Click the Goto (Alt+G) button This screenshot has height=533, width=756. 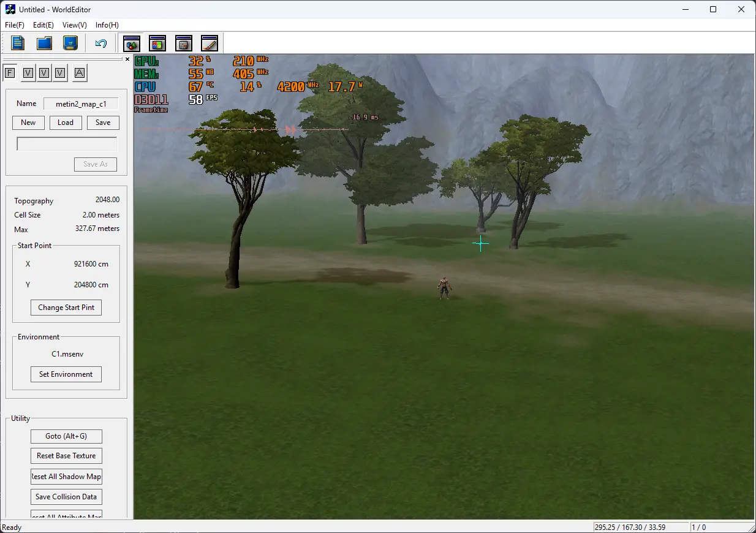coord(66,436)
